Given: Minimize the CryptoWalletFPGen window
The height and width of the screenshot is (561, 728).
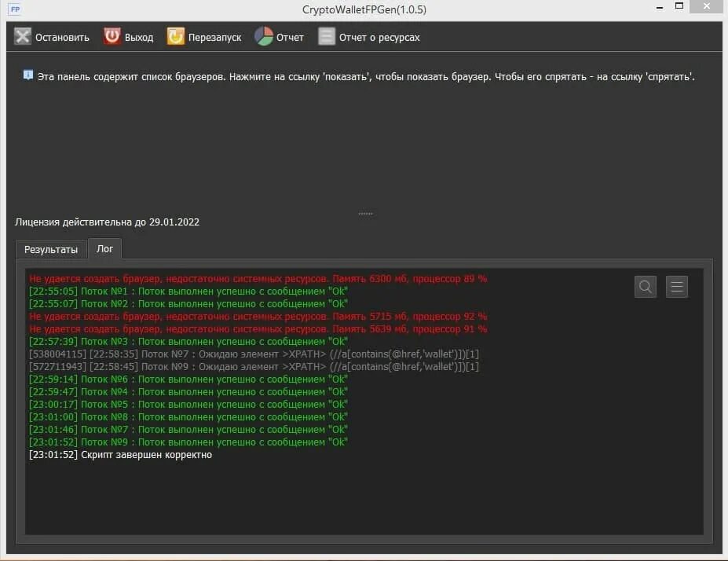Looking at the screenshot, I should click(660, 7).
